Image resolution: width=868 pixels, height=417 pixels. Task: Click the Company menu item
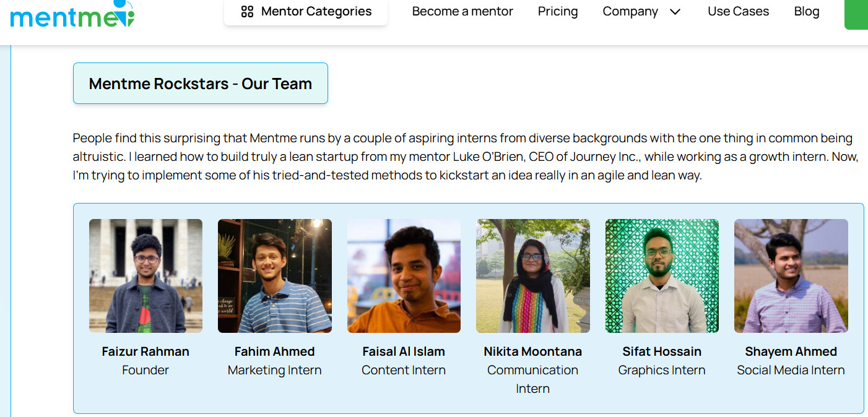[x=630, y=12]
